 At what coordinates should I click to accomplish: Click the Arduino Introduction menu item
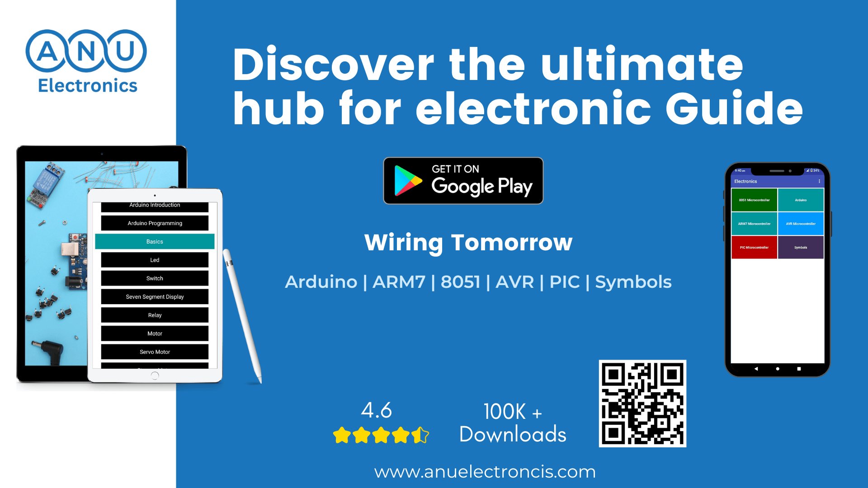[155, 205]
